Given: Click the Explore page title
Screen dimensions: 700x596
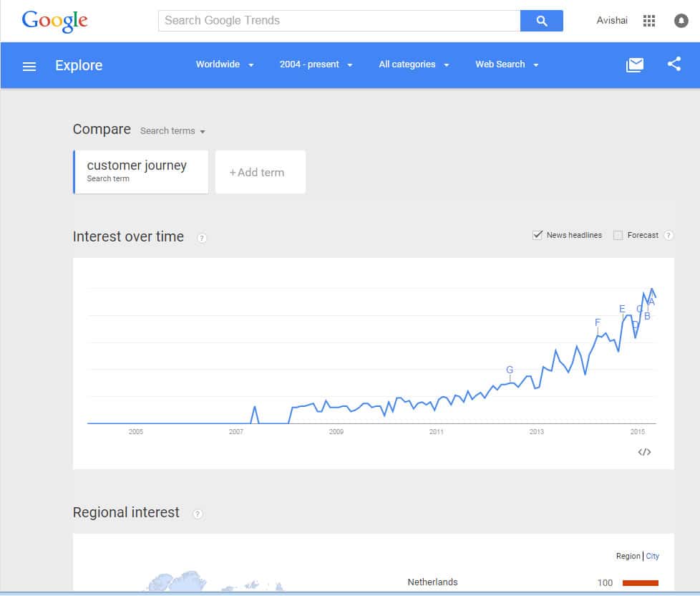Looking at the screenshot, I should pyautogui.click(x=79, y=65).
